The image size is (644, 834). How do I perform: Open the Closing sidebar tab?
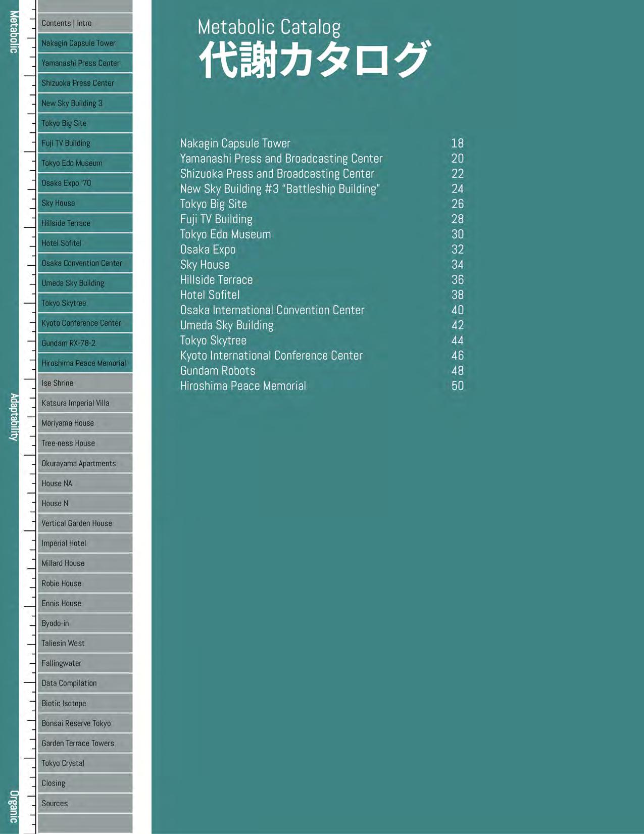click(x=85, y=783)
